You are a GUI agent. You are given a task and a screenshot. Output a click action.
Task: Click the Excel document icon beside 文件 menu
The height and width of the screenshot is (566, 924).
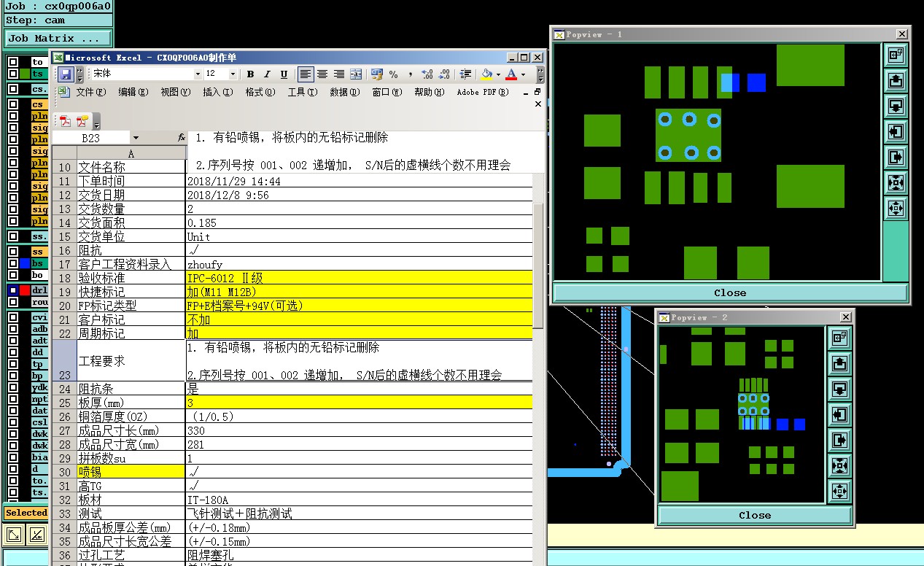click(63, 92)
